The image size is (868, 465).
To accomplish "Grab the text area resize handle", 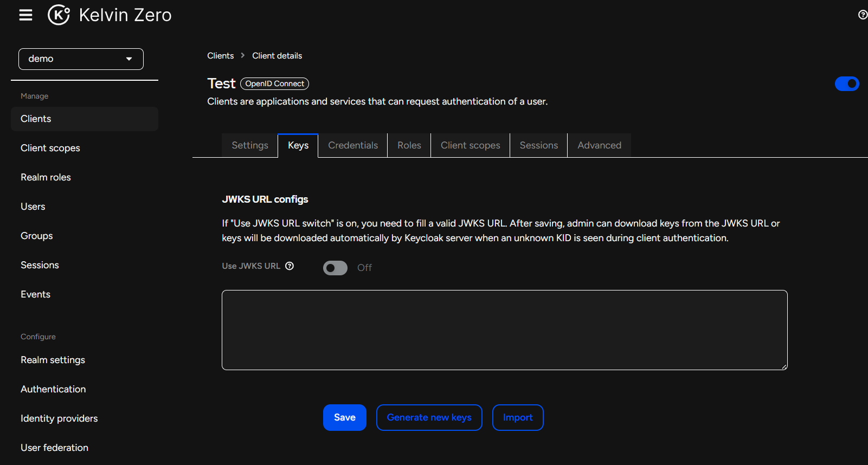I will (x=784, y=367).
